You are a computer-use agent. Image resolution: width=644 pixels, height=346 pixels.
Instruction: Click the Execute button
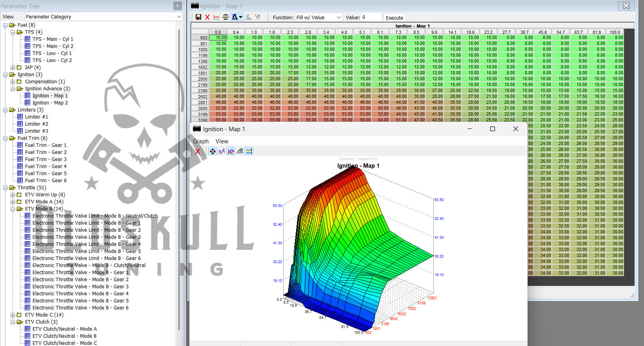pos(394,18)
